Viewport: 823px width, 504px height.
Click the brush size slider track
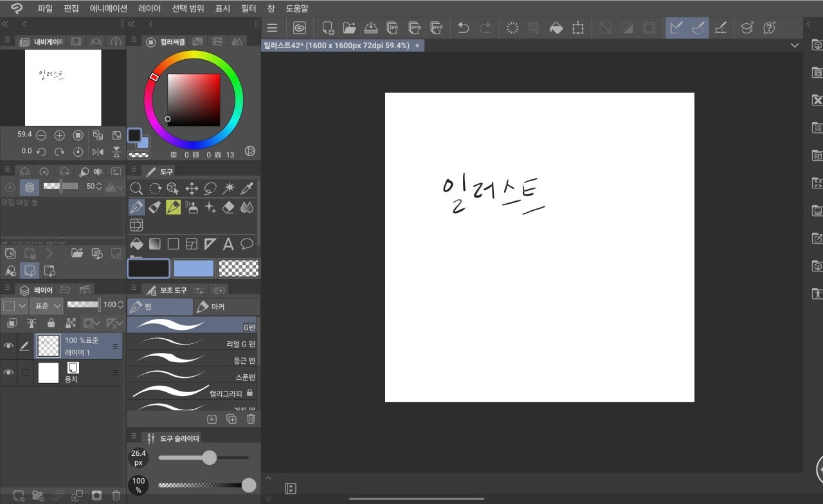[x=204, y=458]
